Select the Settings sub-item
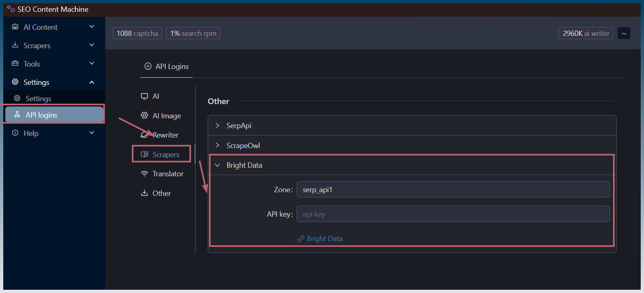The height and width of the screenshot is (293, 644). (54, 98)
